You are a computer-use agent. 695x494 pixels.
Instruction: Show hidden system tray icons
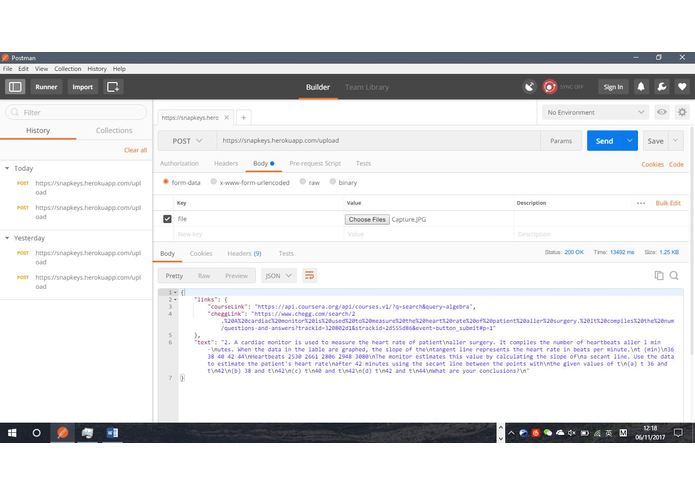tap(511, 433)
